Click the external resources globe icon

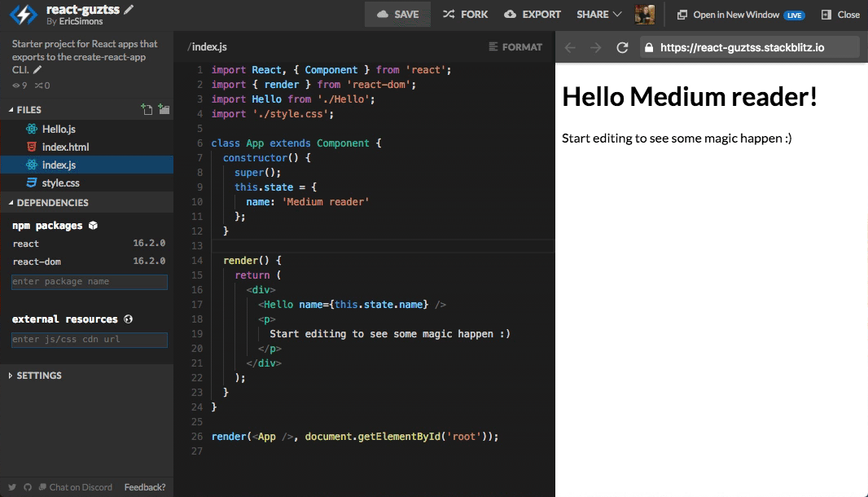(129, 319)
